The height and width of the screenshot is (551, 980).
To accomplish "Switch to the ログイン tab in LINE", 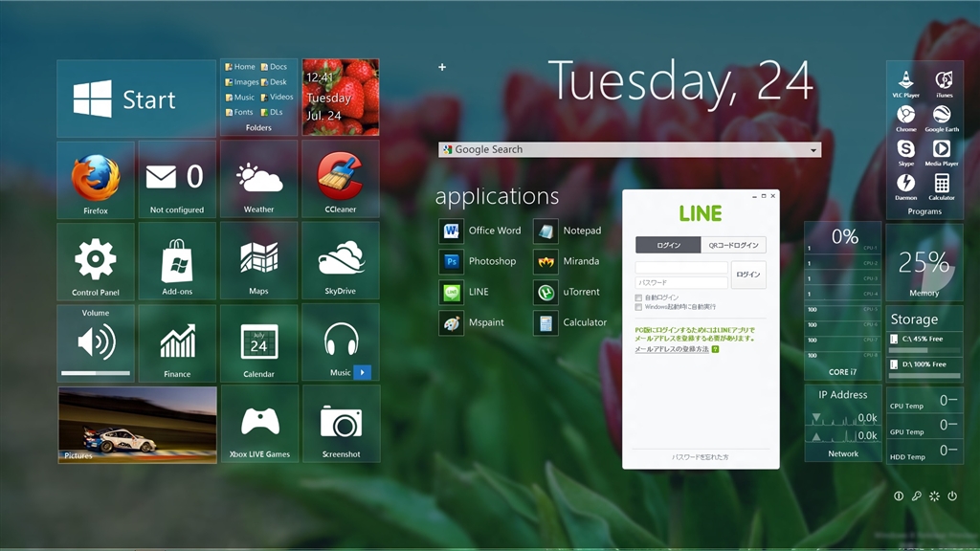I will tap(668, 245).
